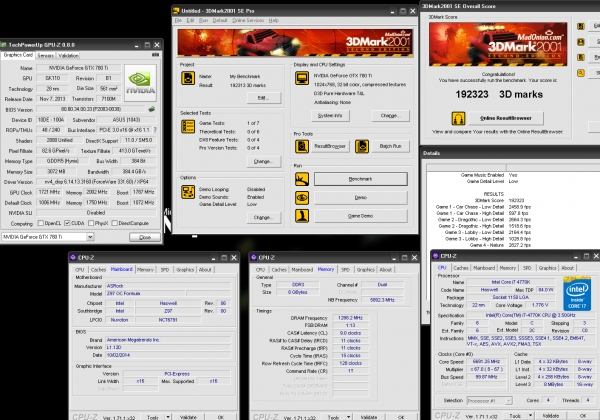This screenshot has height=420, width=600.
Task: Toggle the OpenCL checkbox in GPU-Z
Action: [x=41, y=223]
